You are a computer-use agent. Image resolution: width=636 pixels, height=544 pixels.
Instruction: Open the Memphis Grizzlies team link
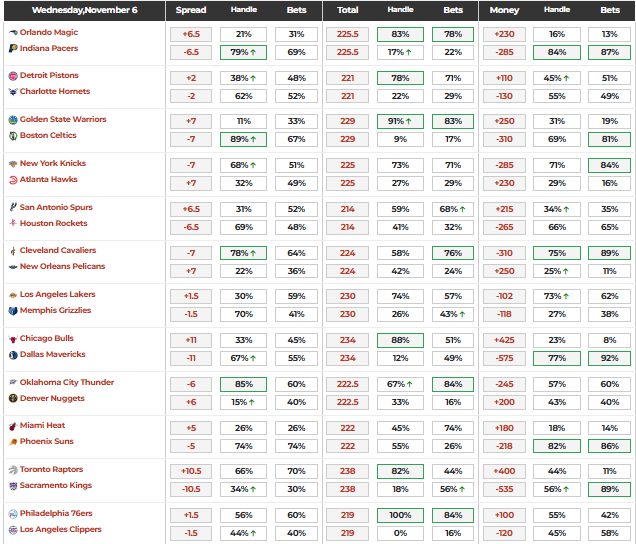(56, 310)
